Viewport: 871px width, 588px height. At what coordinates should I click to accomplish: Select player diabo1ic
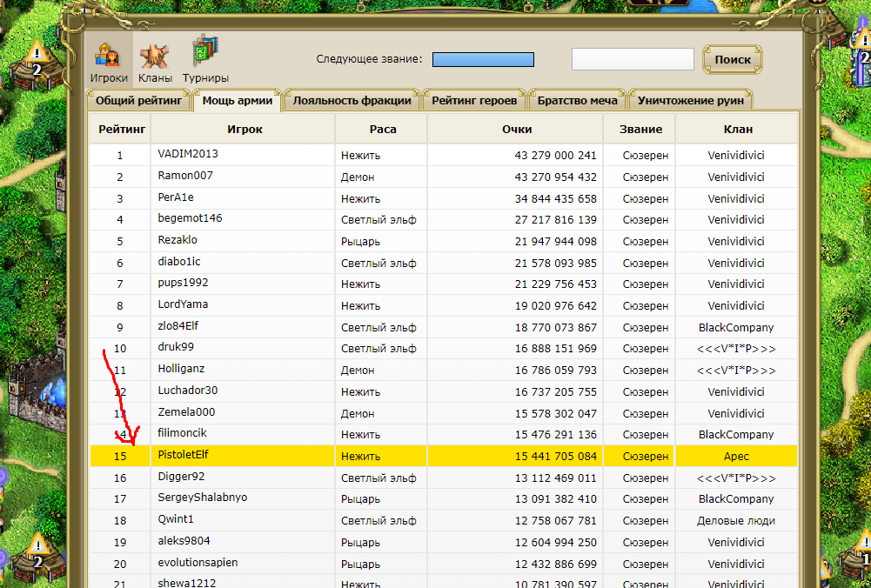point(179,261)
